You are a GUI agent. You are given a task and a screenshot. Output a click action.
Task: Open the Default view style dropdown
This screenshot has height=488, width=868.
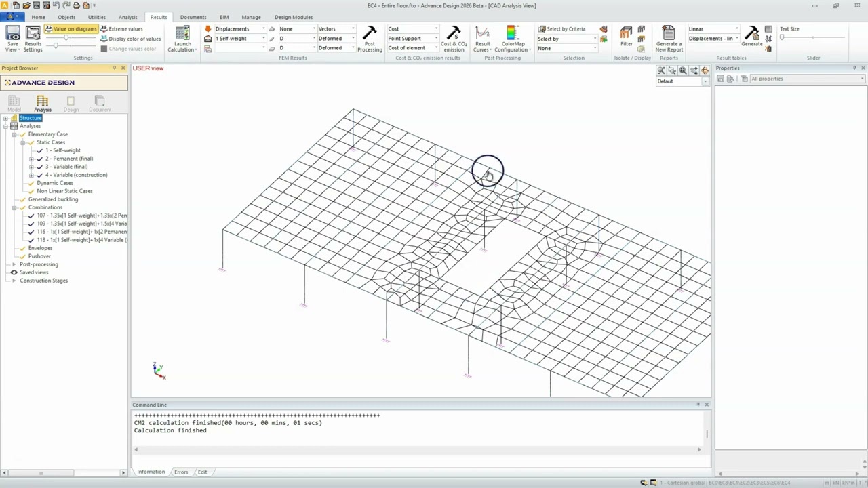[682, 81]
